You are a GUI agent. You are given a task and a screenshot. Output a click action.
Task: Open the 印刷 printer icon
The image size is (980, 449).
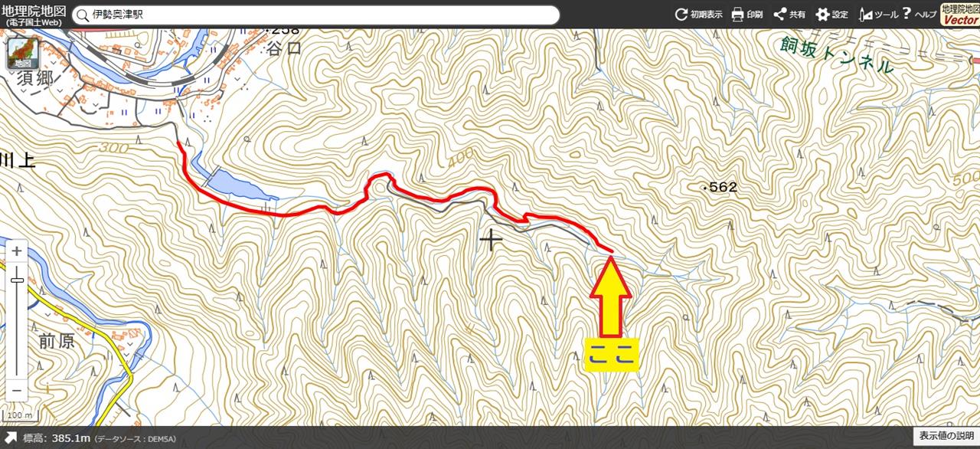point(738,15)
